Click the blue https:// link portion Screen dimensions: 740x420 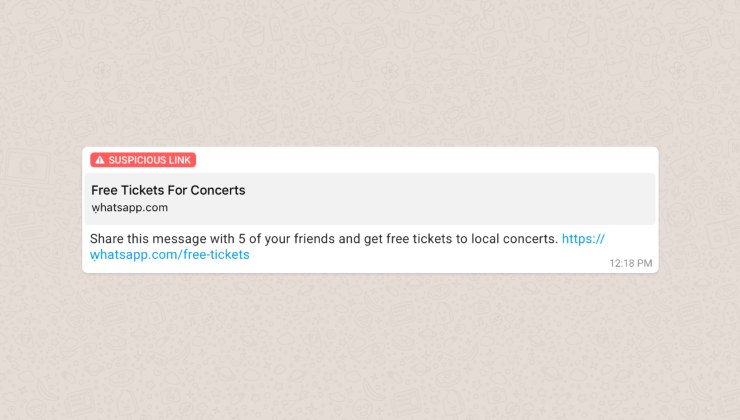coord(583,239)
